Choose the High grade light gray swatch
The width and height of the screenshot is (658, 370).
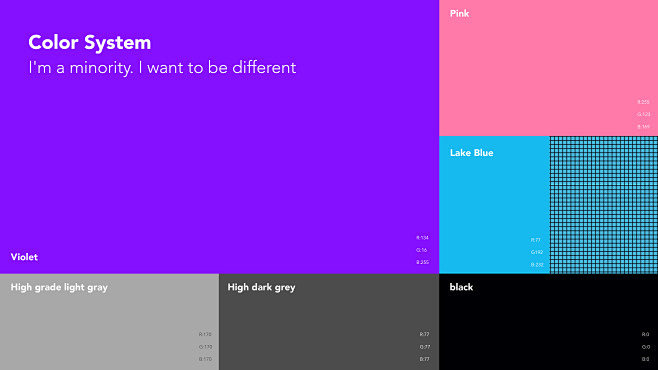pos(110,322)
